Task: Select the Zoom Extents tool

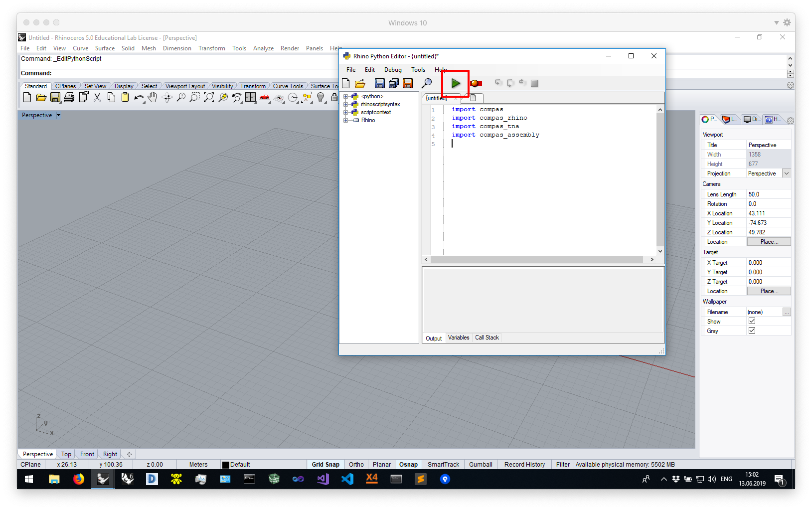Action: pyautogui.click(x=209, y=97)
